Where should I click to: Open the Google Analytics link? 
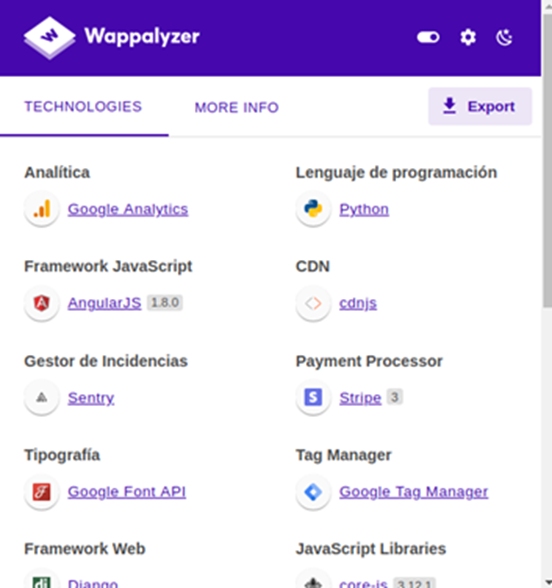pyautogui.click(x=128, y=209)
